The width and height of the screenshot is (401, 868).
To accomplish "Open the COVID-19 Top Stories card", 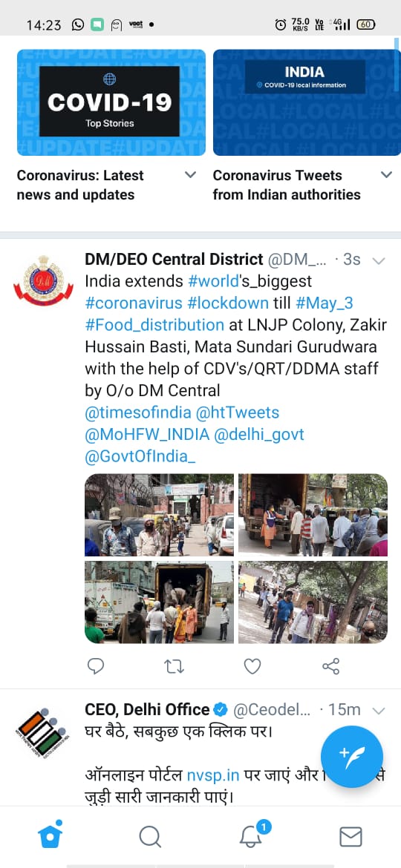I will pos(111,102).
